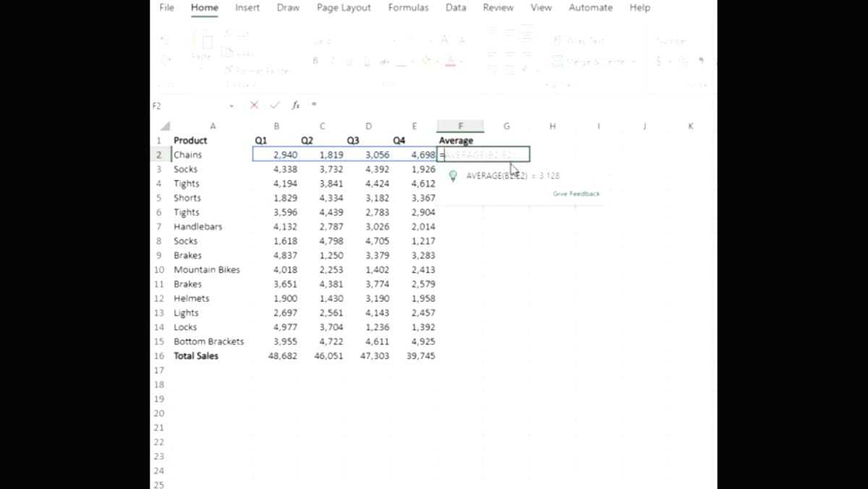Select row 10 header
Image resolution: width=868 pixels, height=489 pixels.
point(158,270)
